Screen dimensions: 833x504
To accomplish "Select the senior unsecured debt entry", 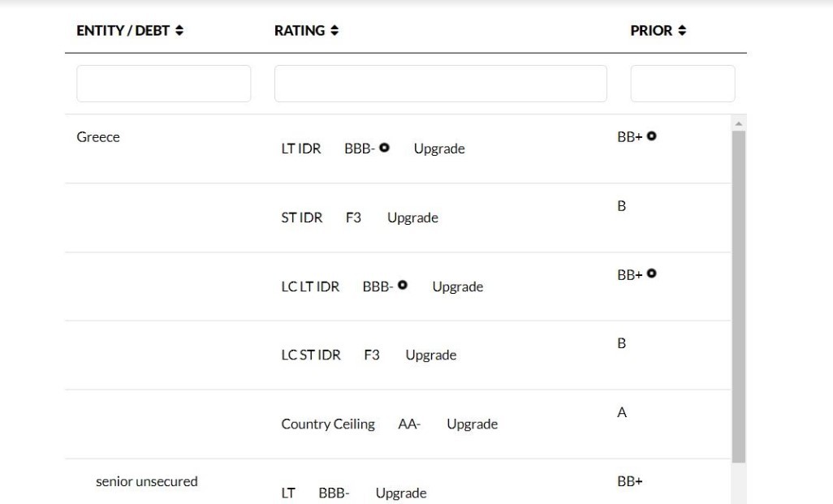I will click(x=146, y=481).
